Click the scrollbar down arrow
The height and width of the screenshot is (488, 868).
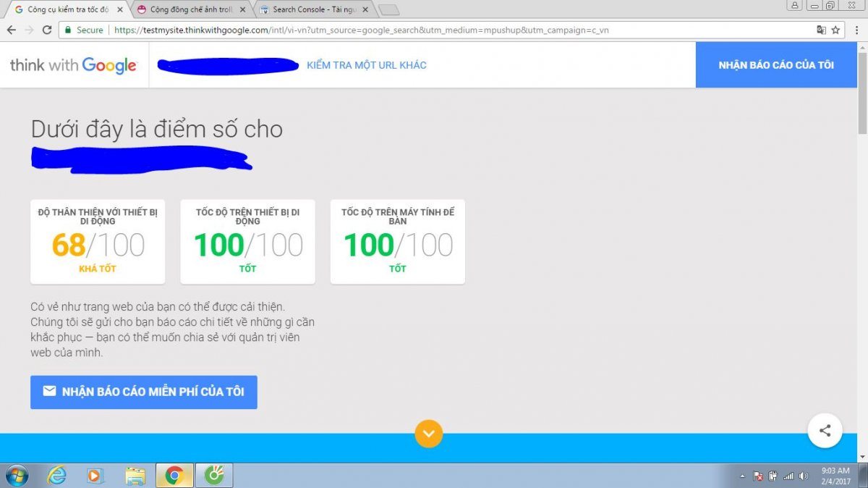pos(862,458)
